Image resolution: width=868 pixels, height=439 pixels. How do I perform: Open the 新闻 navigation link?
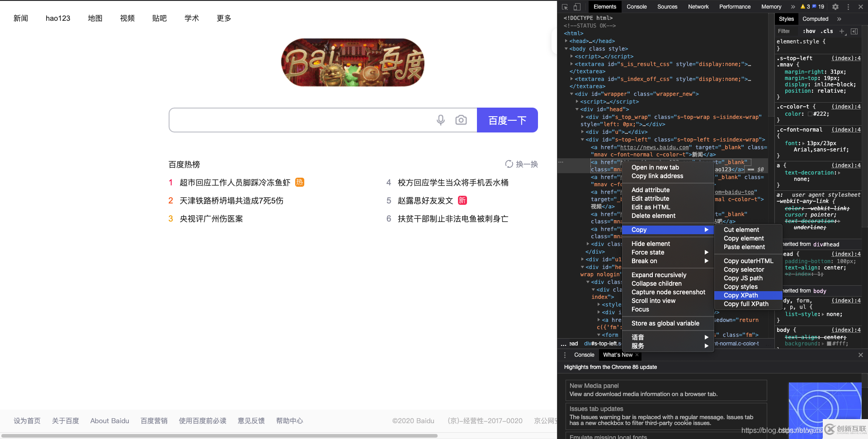click(x=21, y=18)
